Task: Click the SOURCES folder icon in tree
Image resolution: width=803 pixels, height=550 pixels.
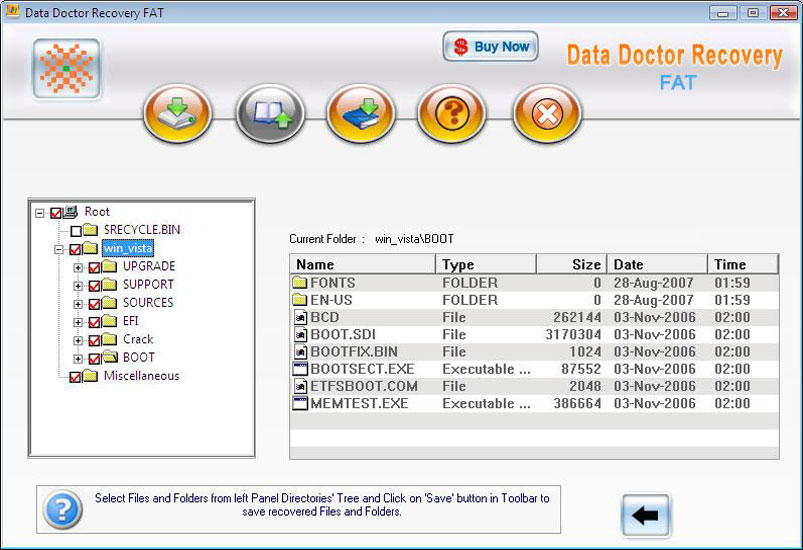Action: [109, 303]
